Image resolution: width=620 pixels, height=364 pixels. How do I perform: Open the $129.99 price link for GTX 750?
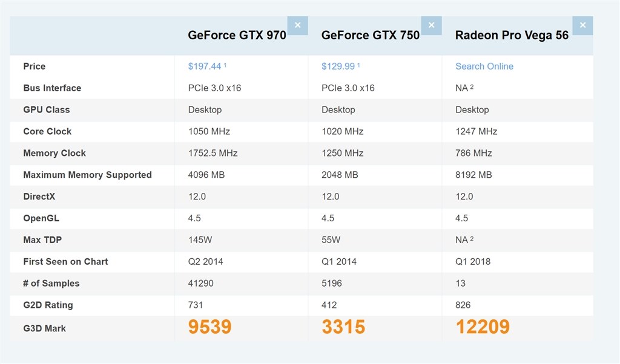tap(337, 66)
